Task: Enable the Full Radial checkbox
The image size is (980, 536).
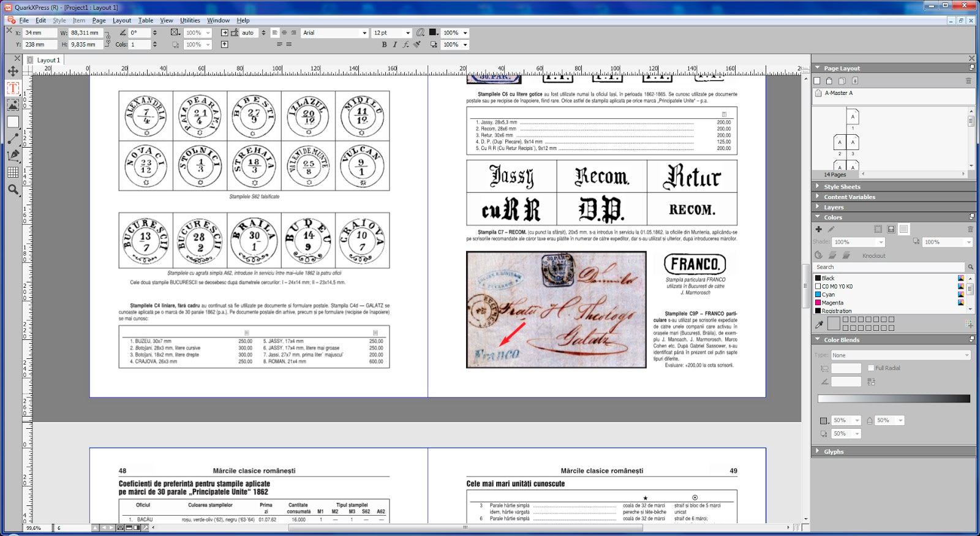Action: pyautogui.click(x=871, y=368)
